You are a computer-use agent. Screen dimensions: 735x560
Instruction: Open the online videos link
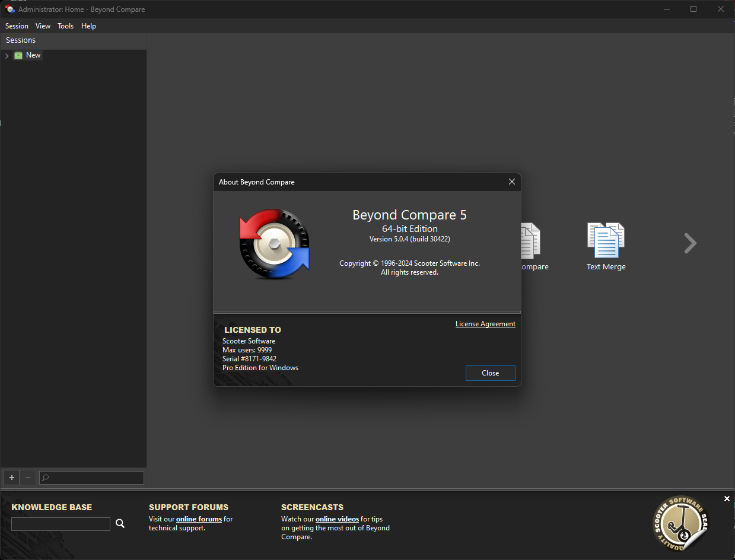(337, 519)
